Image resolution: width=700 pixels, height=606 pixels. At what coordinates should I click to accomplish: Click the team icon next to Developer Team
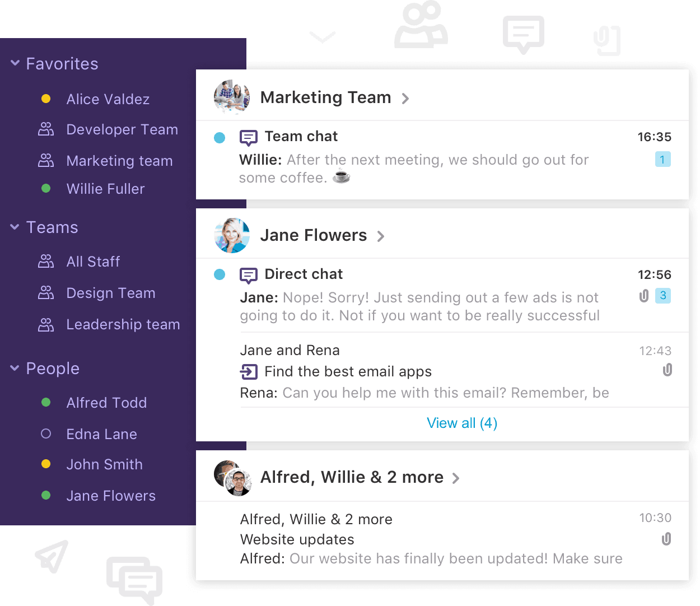[x=46, y=129]
